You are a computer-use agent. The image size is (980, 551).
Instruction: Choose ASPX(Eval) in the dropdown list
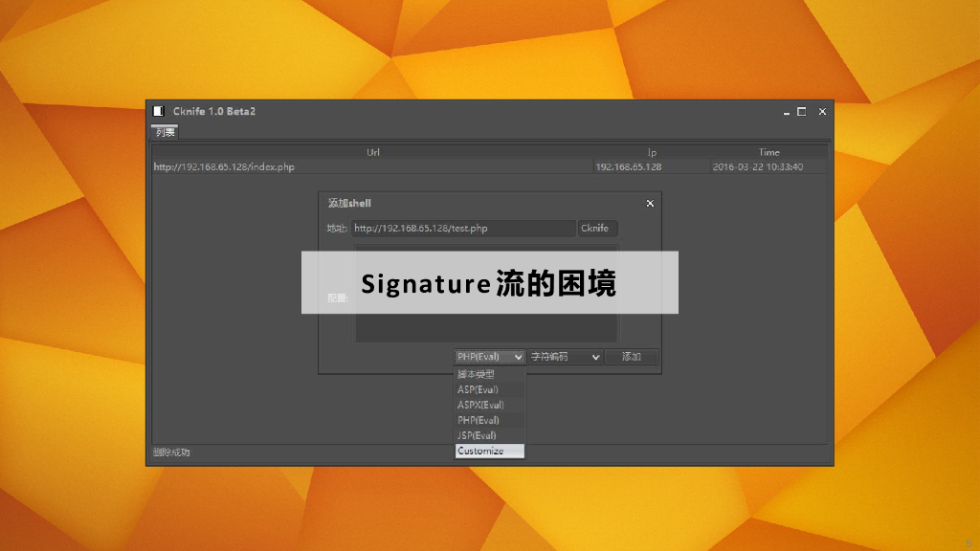pyautogui.click(x=489, y=405)
